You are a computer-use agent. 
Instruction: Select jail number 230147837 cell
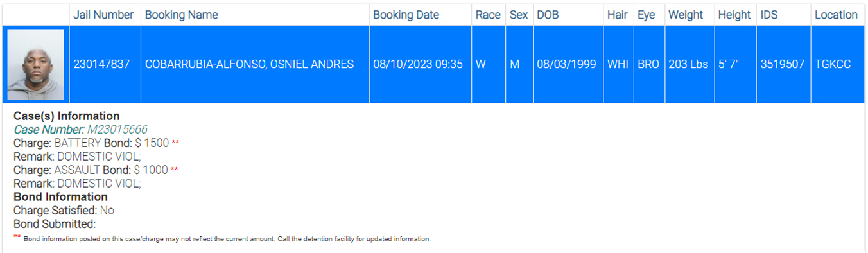point(105,65)
